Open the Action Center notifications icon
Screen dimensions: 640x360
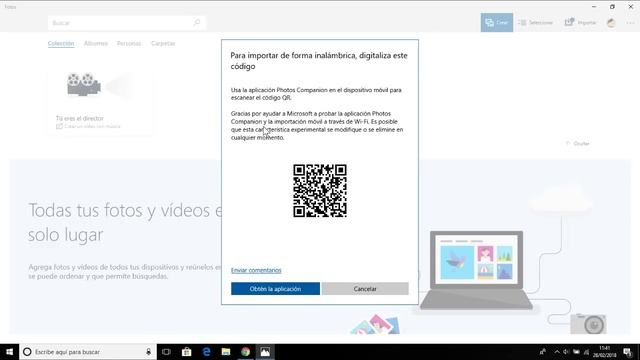(x=628, y=351)
